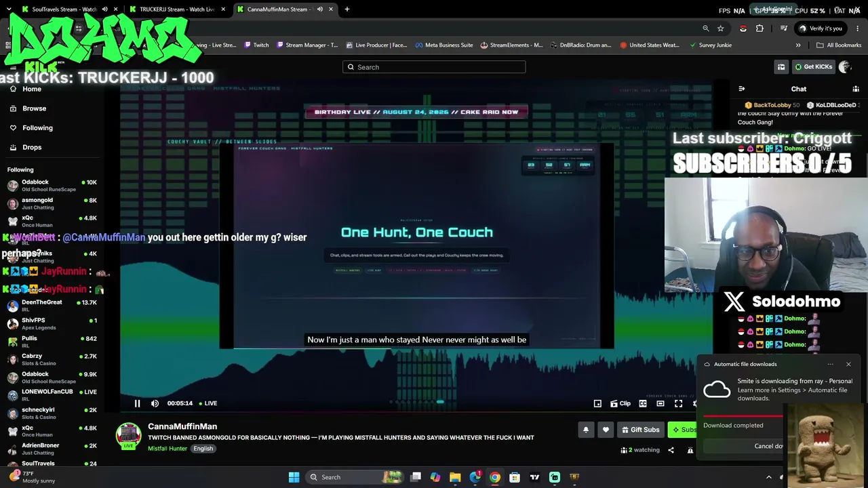Pause the live stream playback
The width and height of the screenshot is (868, 488).
[x=137, y=403]
